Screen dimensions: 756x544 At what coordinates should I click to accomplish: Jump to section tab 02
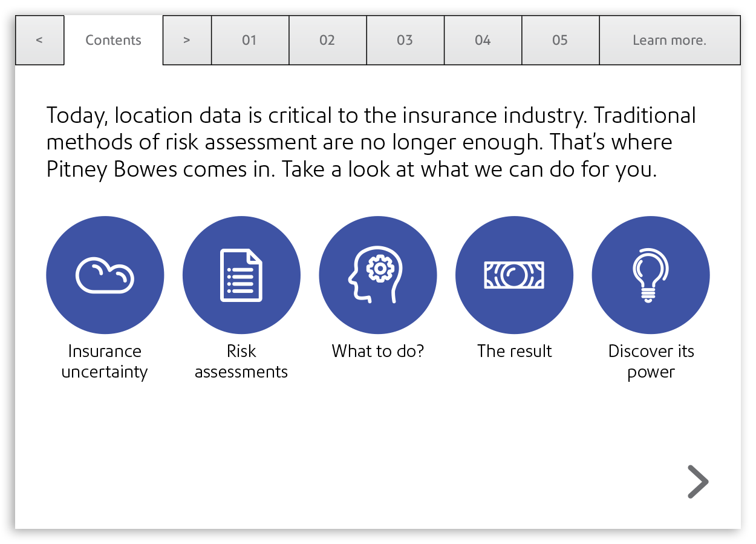pos(327,41)
